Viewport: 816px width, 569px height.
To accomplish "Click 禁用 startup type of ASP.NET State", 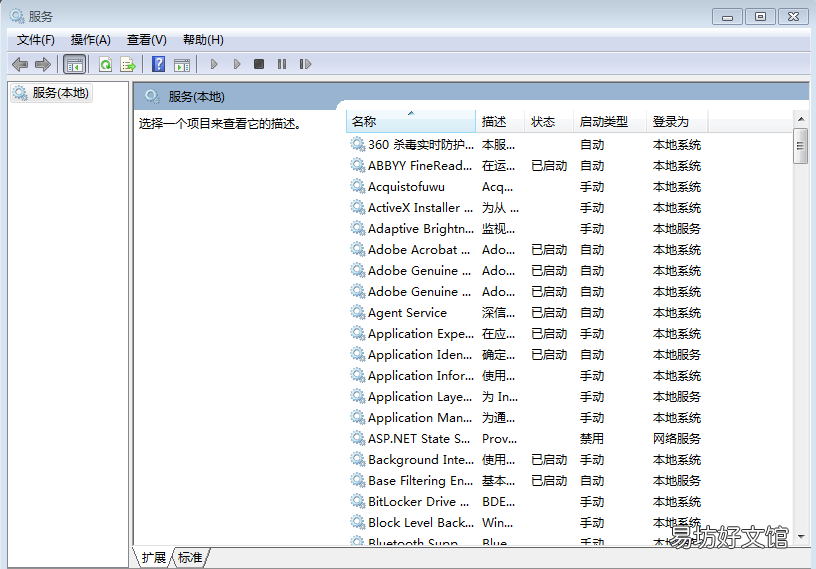I will [x=592, y=439].
